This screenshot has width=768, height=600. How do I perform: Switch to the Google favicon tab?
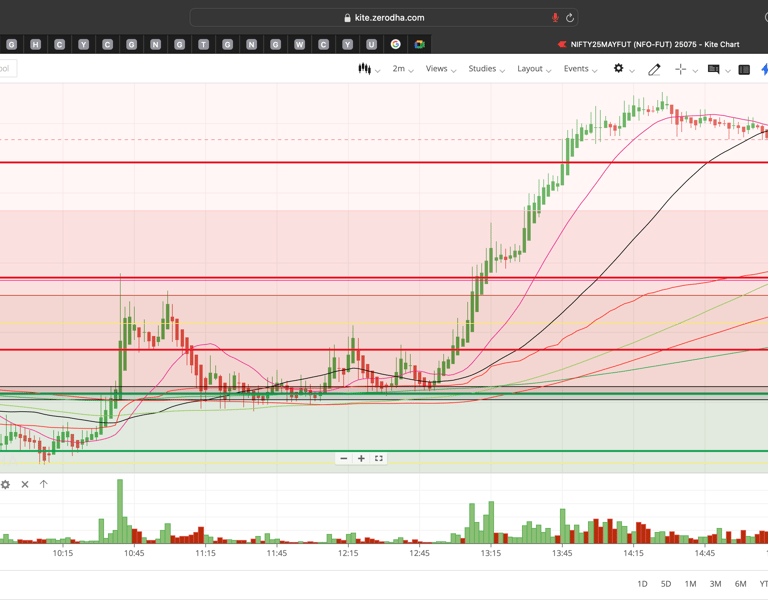[396, 44]
